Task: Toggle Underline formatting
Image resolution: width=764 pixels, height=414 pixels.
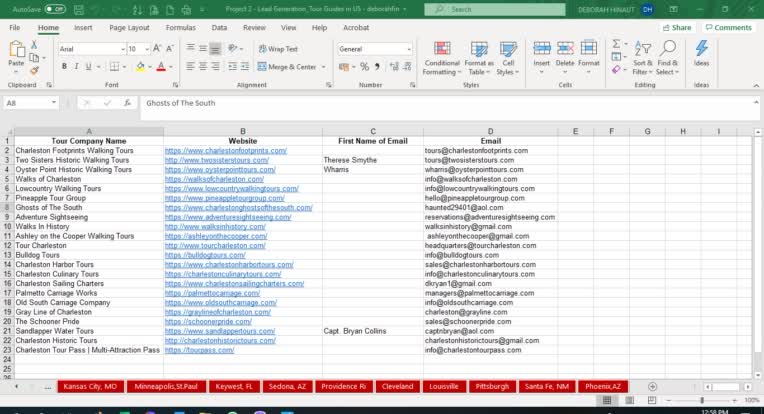Action: pos(88,67)
